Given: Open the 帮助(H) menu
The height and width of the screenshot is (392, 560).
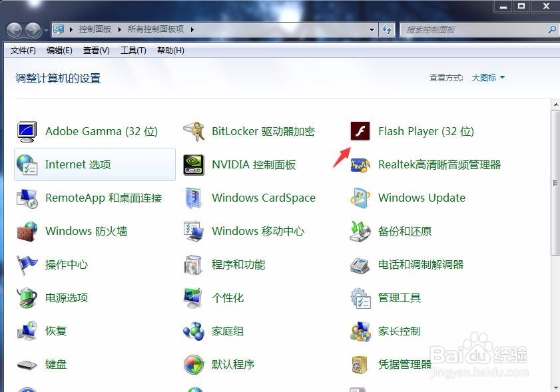Looking at the screenshot, I should click(x=170, y=51).
